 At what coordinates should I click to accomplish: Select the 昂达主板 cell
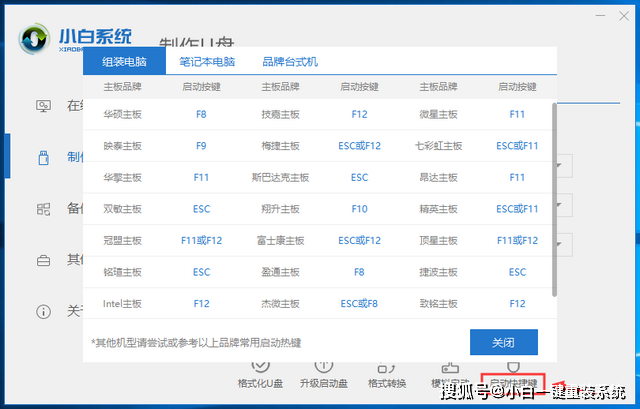(438, 178)
